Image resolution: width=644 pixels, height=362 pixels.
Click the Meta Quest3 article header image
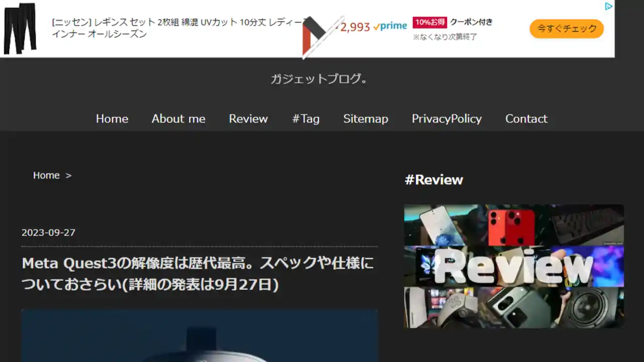coord(200,335)
